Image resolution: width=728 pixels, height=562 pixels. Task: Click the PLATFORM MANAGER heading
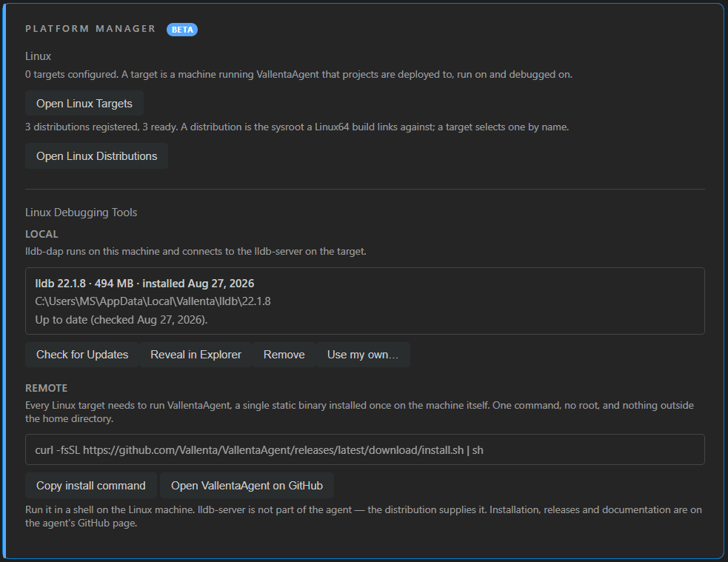(x=90, y=29)
